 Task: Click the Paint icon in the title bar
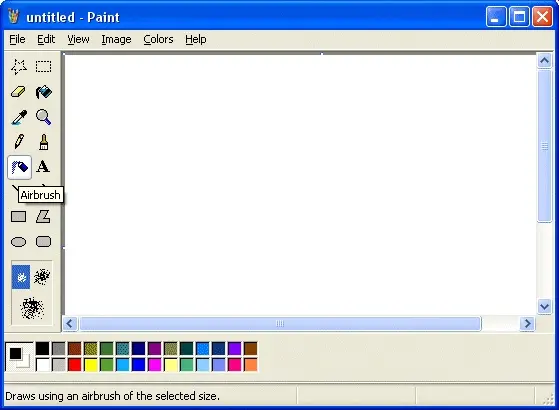pyautogui.click(x=14, y=16)
